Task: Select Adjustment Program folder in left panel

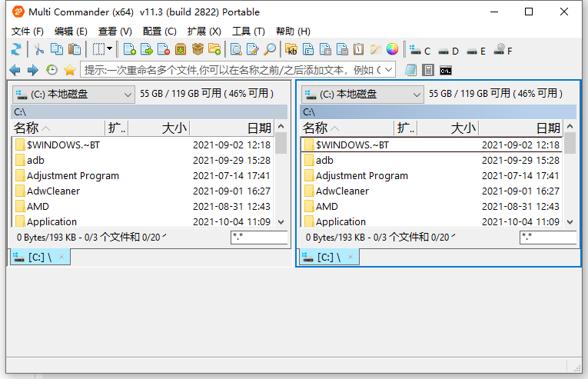Action: [x=143, y=175]
